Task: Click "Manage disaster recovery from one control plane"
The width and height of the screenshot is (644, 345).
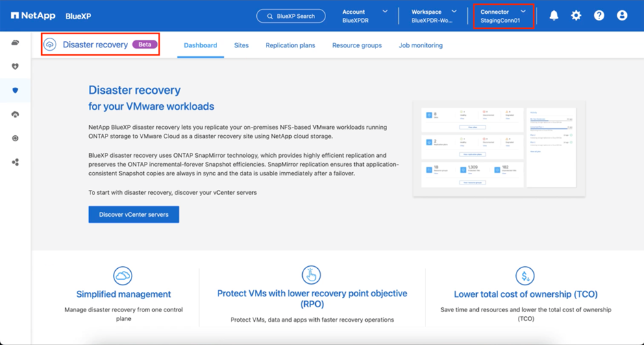Action: [123, 314]
